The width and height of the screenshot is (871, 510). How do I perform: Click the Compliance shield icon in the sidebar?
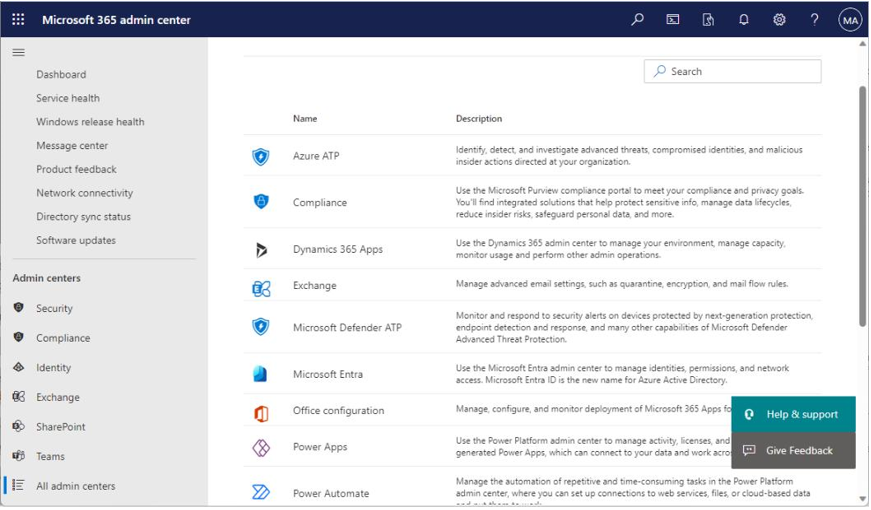click(x=18, y=337)
